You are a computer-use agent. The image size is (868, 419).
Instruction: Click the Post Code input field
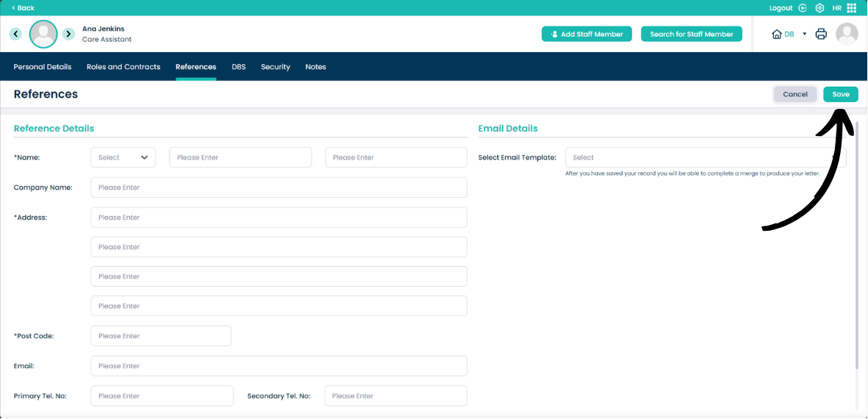pyautogui.click(x=161, y=336)
